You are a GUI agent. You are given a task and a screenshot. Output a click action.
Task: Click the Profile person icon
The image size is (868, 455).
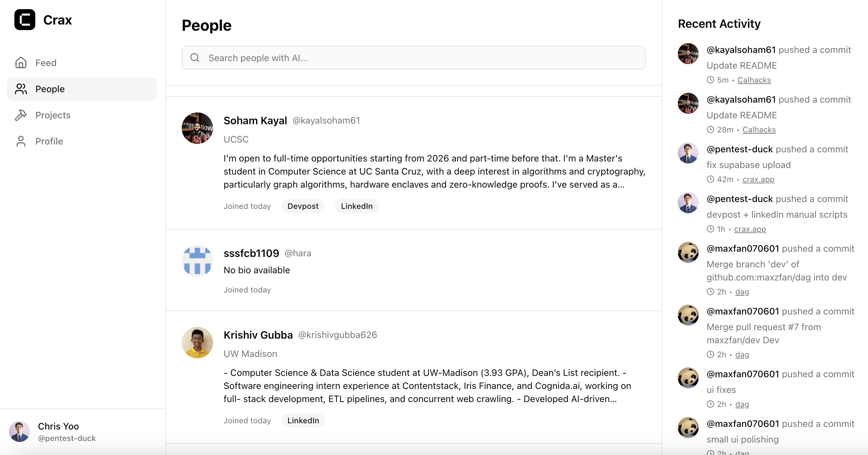tap(21, 141)
